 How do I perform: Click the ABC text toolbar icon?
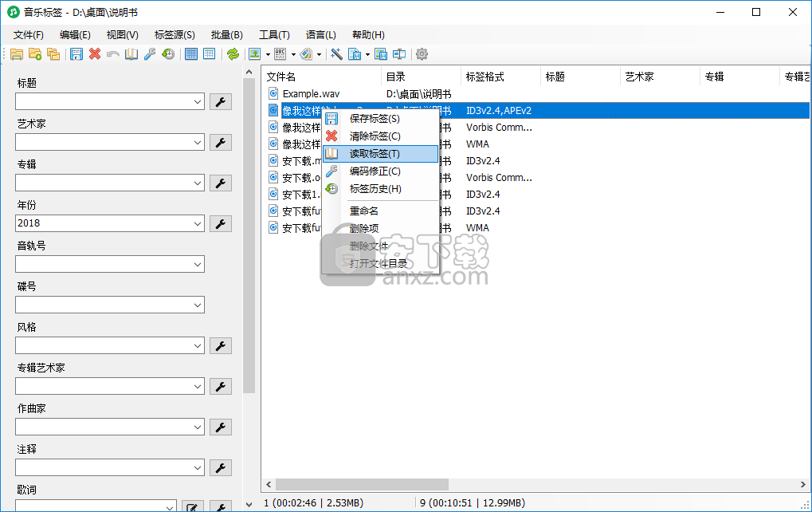(x=280, y=54)
